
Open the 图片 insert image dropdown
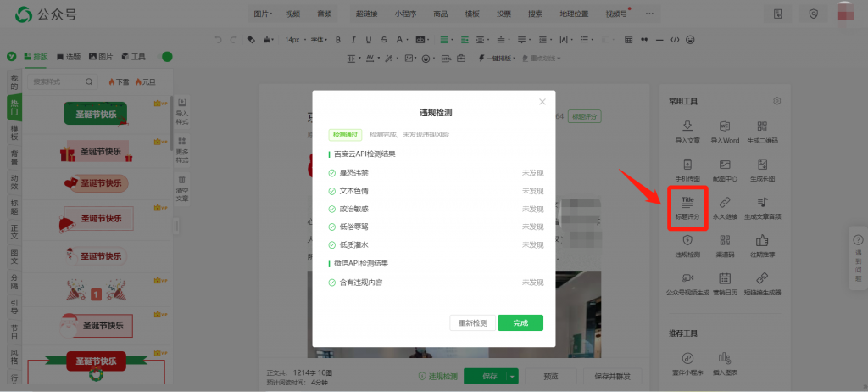[263, 14]
